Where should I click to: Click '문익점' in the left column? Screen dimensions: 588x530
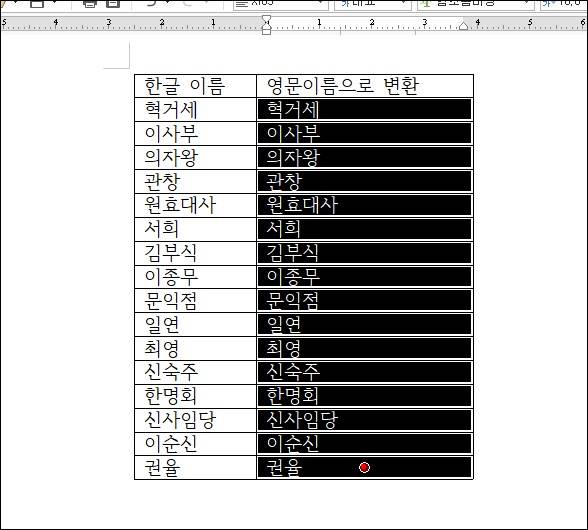pos(171,301)
